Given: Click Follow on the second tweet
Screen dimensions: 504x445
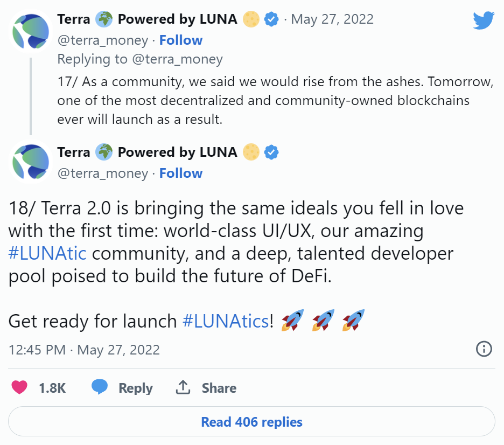Looking at the screenshot, I should pos(181,173).
